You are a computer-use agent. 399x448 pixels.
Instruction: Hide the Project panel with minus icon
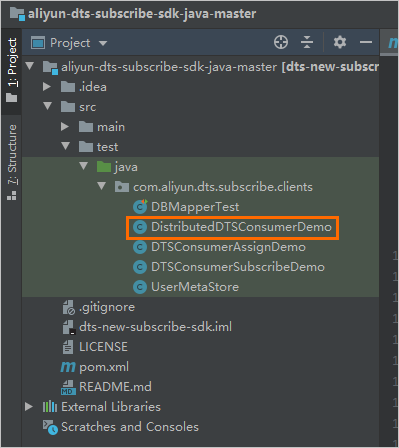click(x=366, y=42)
